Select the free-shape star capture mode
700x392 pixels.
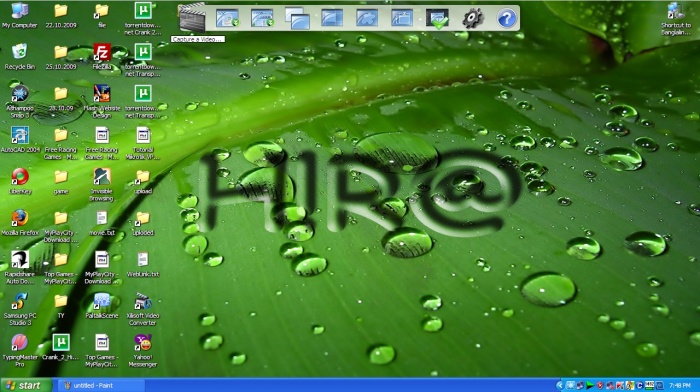(x=367, y=18)
